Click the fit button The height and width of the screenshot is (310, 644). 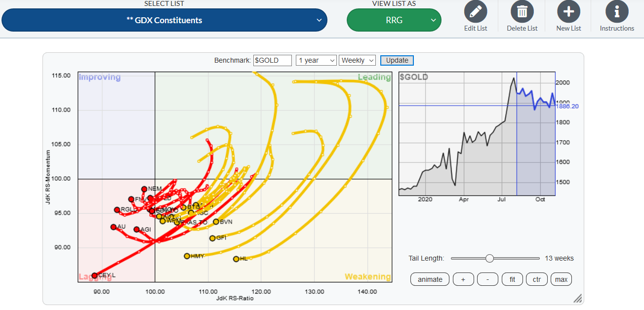[x=512, y=279]
